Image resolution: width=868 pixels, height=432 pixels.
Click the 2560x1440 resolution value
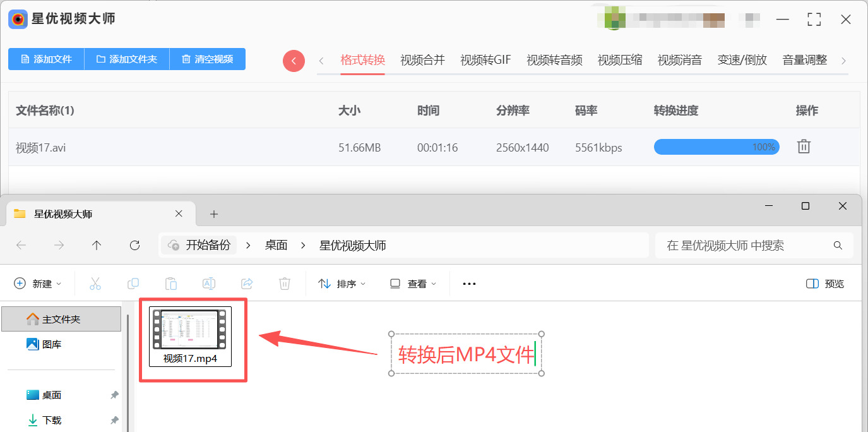point(523,148)
